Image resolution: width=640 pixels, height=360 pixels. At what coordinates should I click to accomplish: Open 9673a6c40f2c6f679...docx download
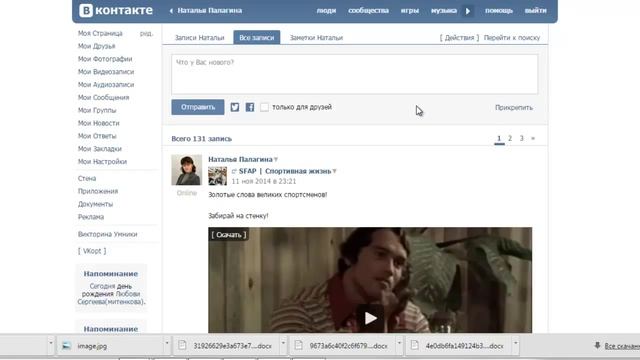[x=343, y=346]
